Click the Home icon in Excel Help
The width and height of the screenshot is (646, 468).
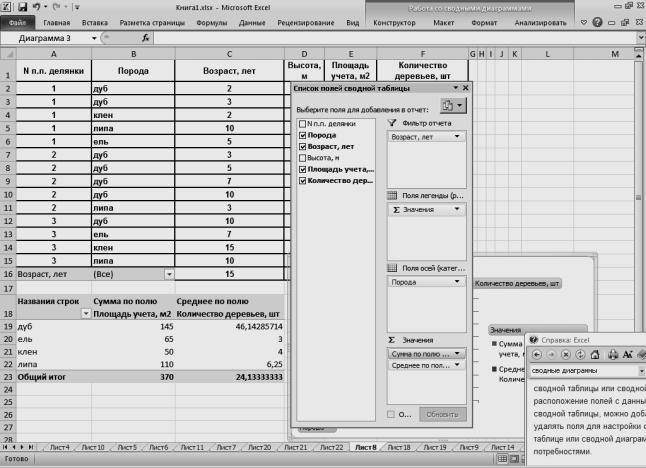[595, 355]
